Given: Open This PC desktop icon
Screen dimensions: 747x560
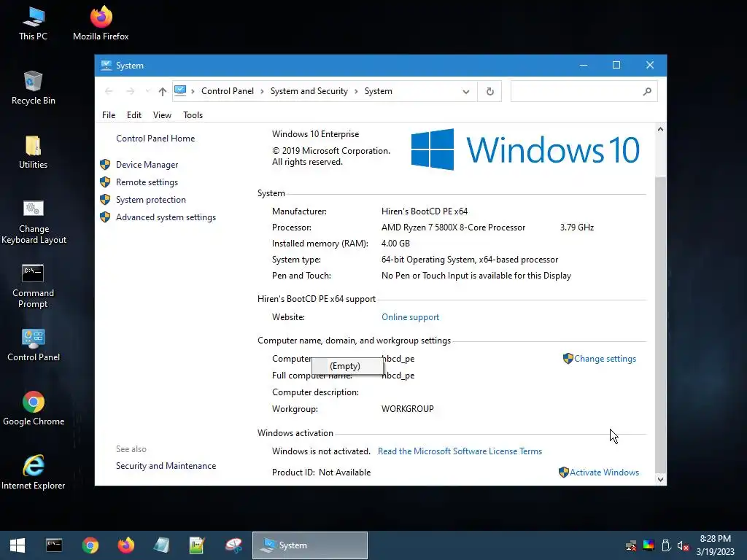Looking at the screenshot, I should [33, 24].
